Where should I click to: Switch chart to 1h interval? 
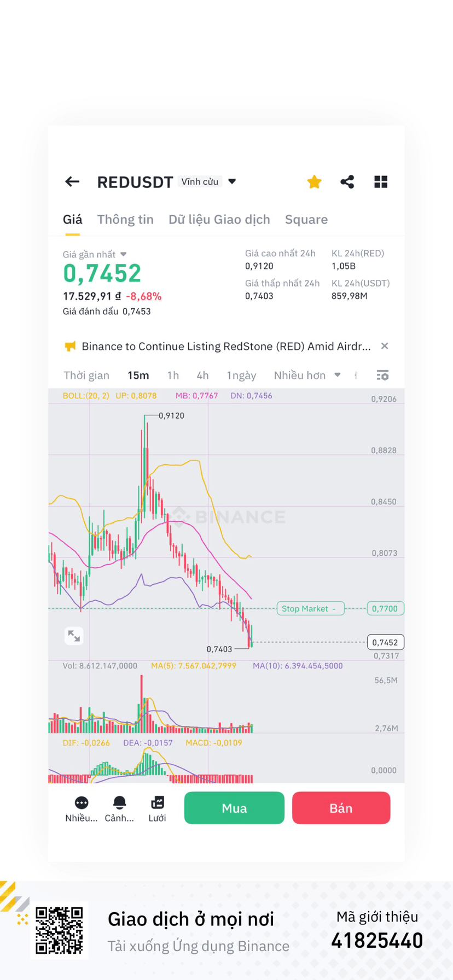coord(173,375)
